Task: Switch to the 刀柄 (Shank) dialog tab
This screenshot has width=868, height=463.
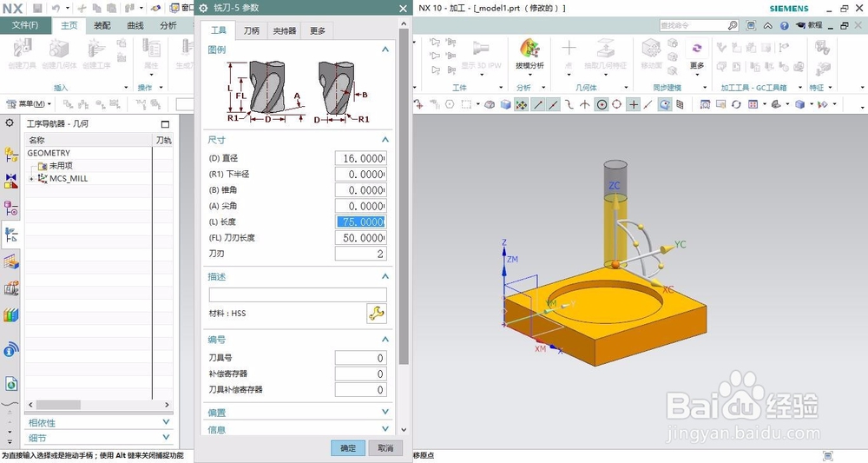Action: click(252, 30)
